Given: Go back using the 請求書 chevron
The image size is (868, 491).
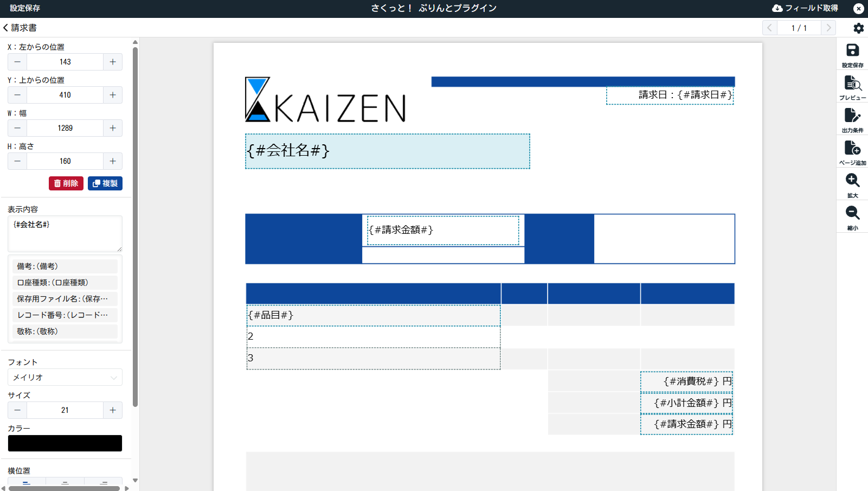Looking at the screenshot, I should (20, 28).
